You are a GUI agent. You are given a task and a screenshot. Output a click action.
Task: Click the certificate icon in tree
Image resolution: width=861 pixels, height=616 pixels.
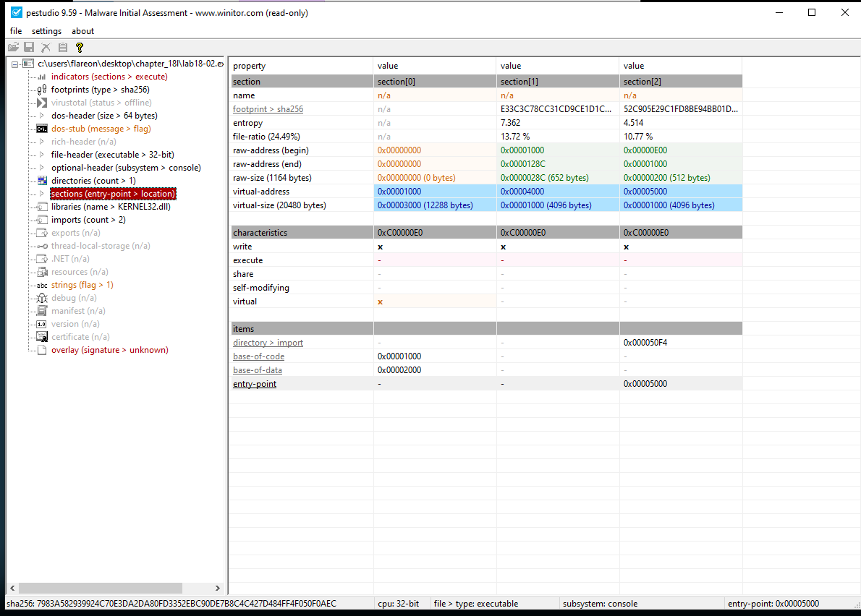click(42, 337)
